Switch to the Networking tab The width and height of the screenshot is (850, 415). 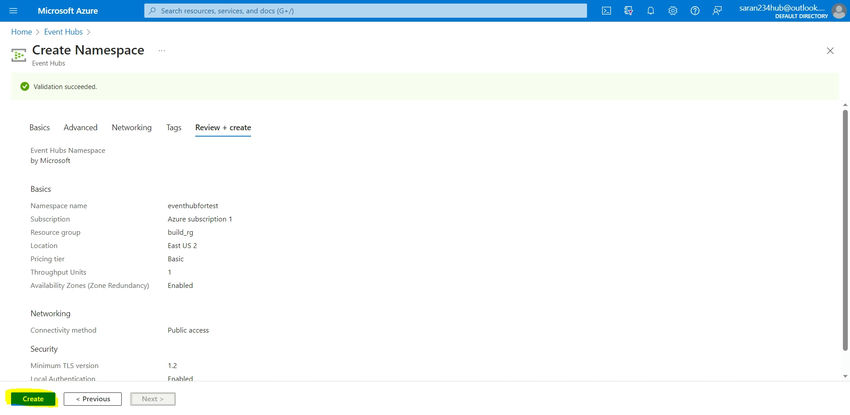pos(132,128)
